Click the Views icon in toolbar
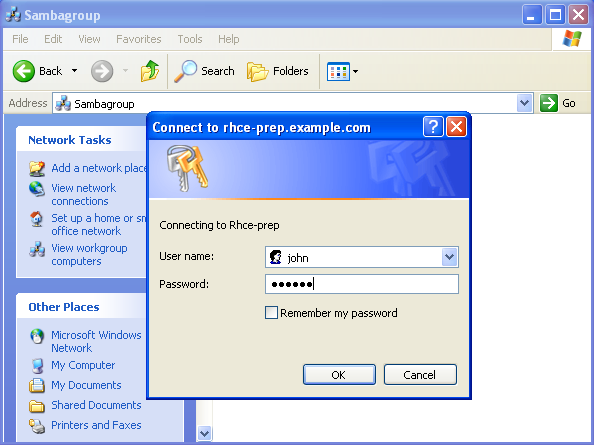 pos(338,71)
